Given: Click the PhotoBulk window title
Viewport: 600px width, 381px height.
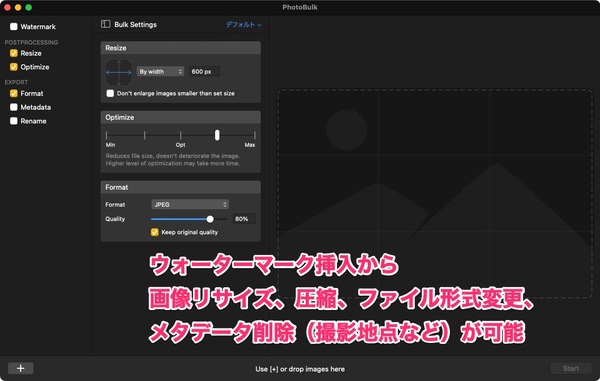Looking at the screenshot, I should 300,7.
